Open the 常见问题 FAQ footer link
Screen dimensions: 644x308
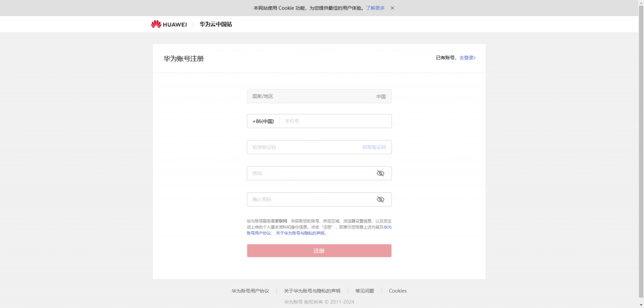point(364,291)
